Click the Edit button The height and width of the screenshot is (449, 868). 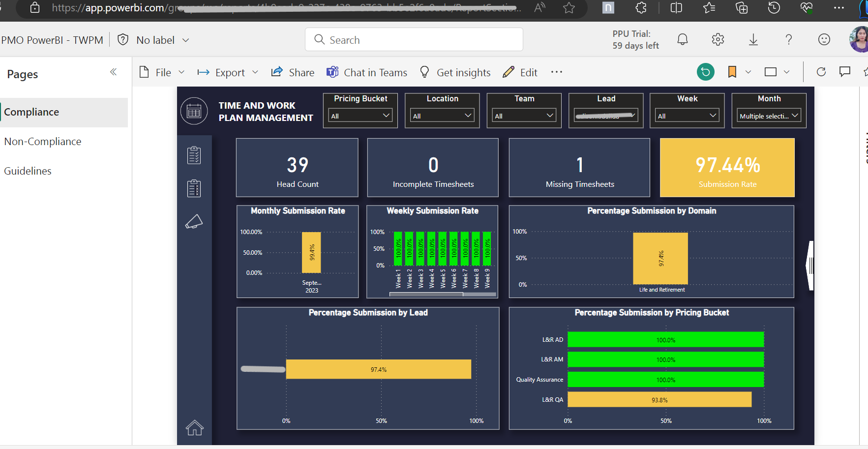pyautogui.click(x=520, y=72)
